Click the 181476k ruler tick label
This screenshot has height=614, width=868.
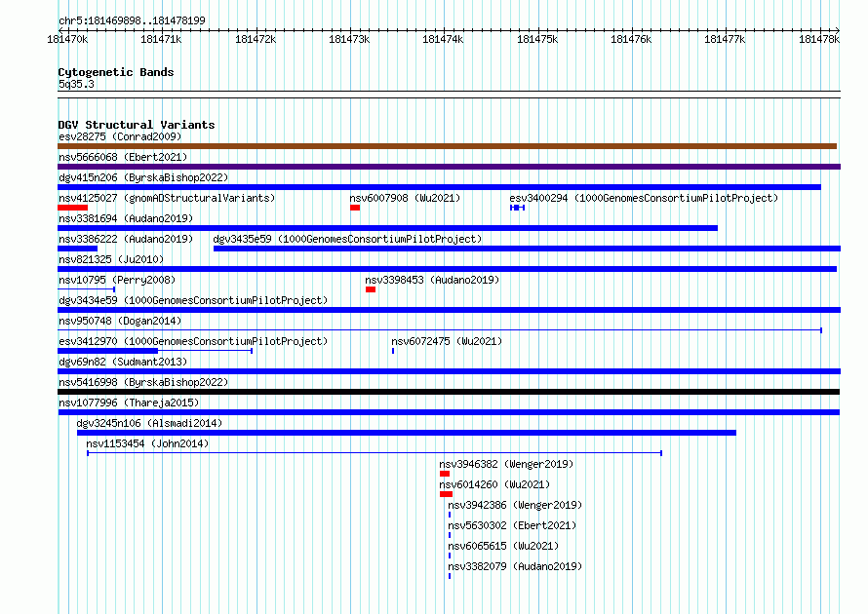631,39
